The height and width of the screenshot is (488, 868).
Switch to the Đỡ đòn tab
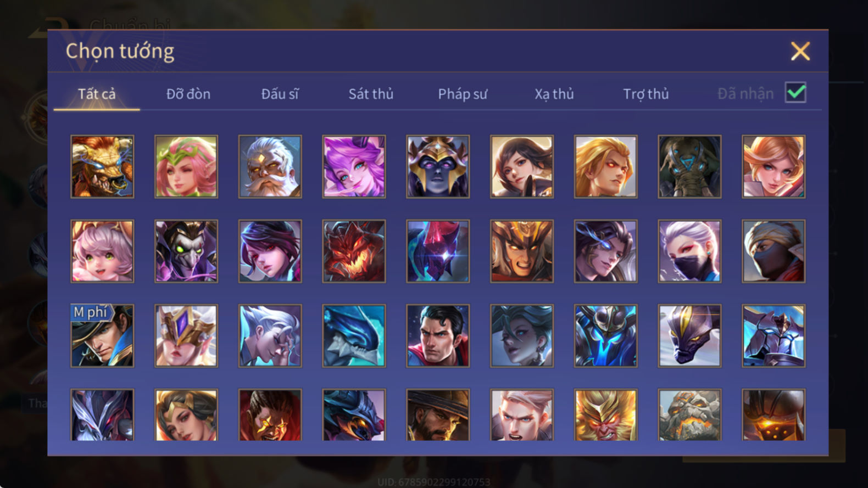pos(188,94)
